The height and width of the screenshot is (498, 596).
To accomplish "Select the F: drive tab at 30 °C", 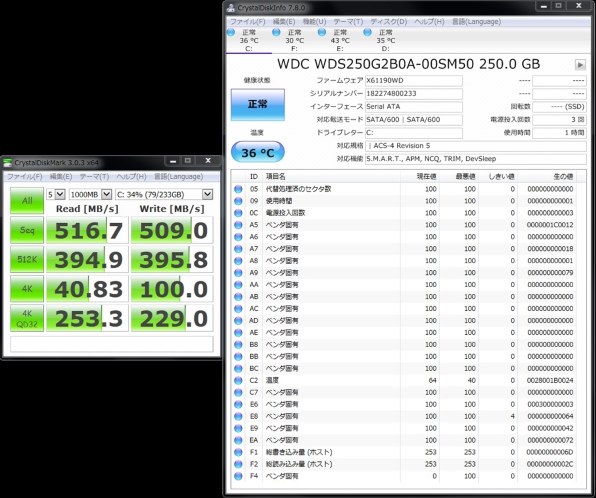I will click(x=294, y=40).
